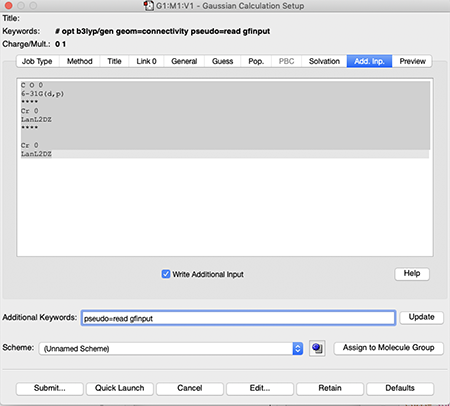The image size is (450, 406).
Task: Click the Submit... button
Action: pyautogui.click(x=50, y=388)
